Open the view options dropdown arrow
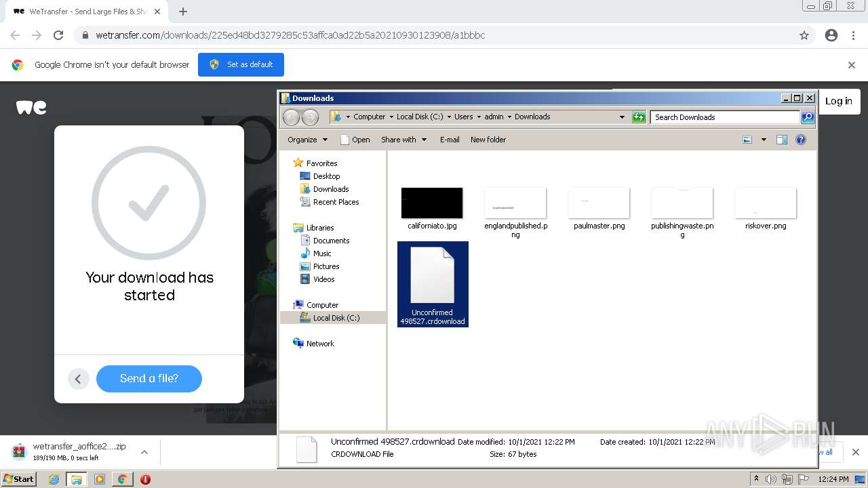The height and width of the screenshot is (488, 868). tap(764, 140)
